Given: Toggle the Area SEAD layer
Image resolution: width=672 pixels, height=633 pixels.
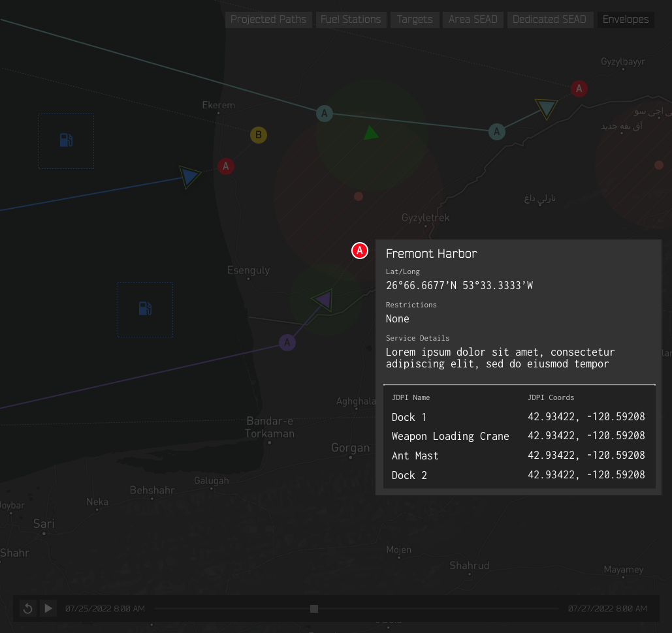Looking at the screenshot, I should click(473, 20).
